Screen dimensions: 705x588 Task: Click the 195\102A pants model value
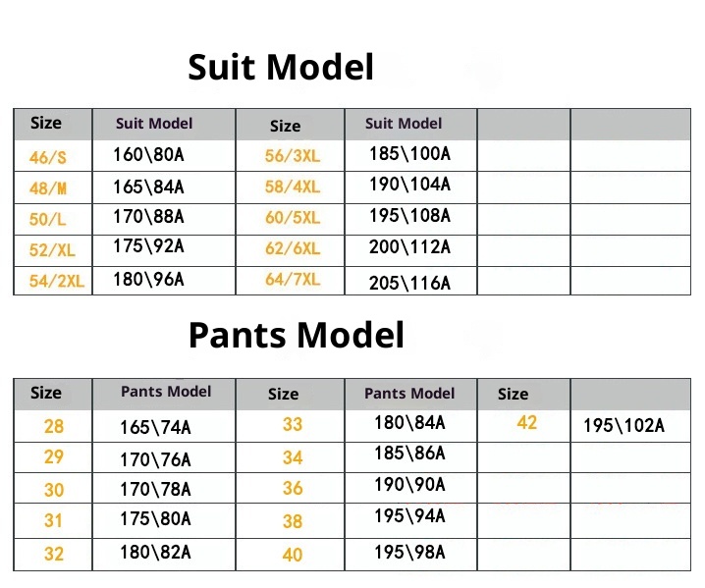(x=624, y=425)
